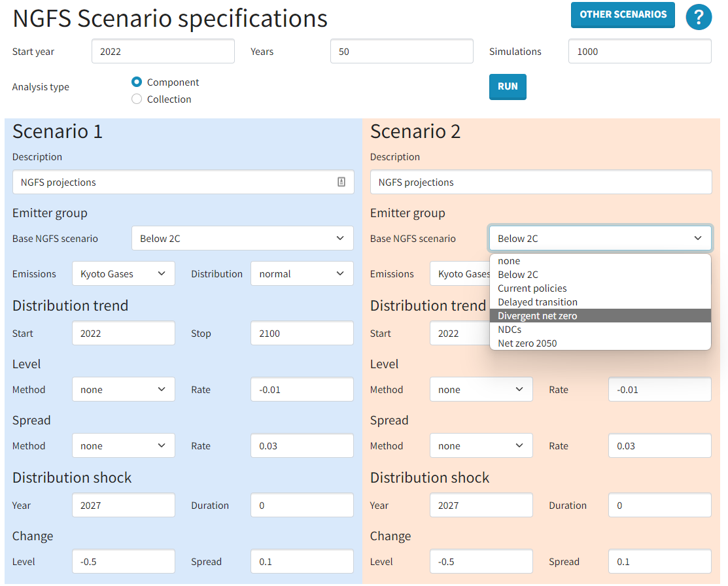Select 'Current policies' in the scenario list
This screenshot has height=586, width=728.
tap(532, 288)
